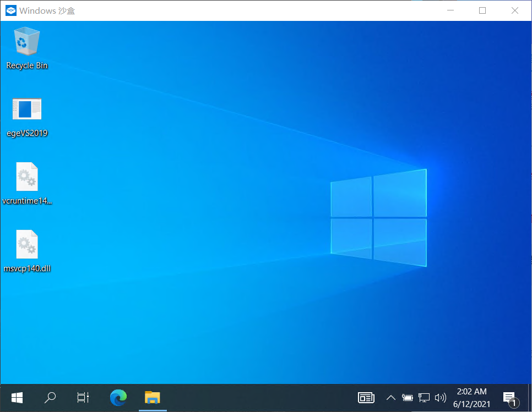This screenshot has width=532, height=412.
Task: Click the Recycle Bin label text
Action: pos(27,65)
